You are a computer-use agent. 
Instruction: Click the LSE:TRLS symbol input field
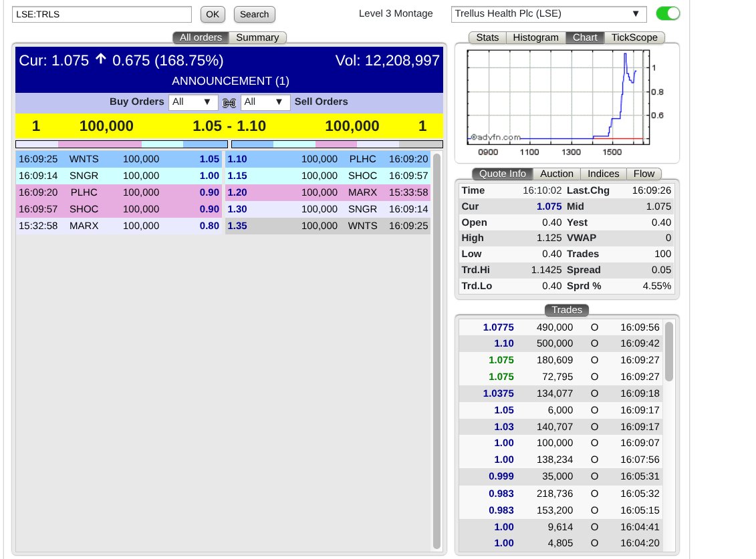click(102, 15)
